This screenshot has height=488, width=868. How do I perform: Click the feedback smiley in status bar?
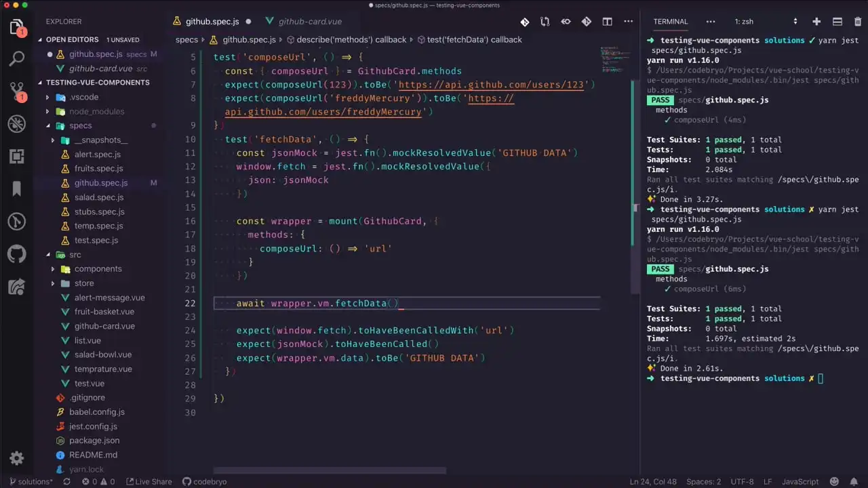click(833, 482)
